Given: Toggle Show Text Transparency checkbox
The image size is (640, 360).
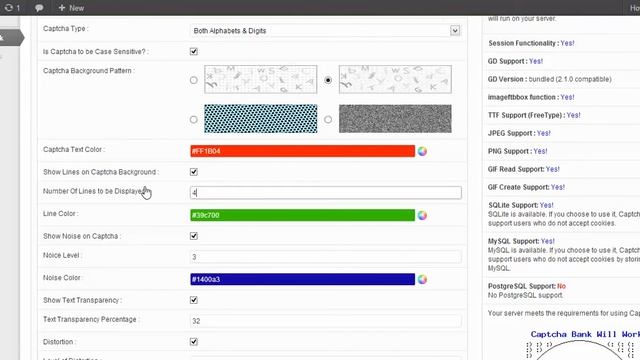Looking at the screenshot, I should pos(194,300).
